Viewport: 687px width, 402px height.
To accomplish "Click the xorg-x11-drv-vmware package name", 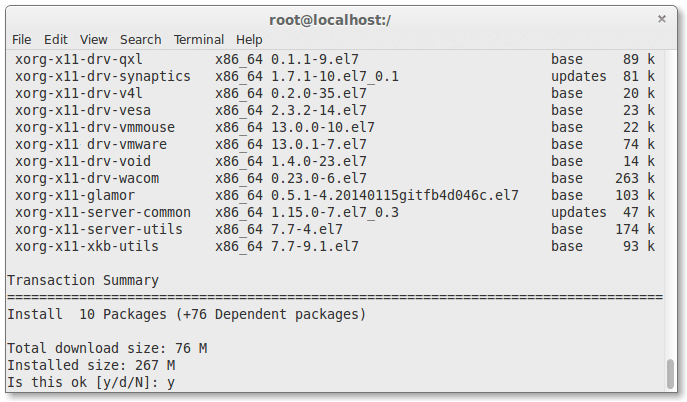I will pyautogui.click(x=90, y=144).
